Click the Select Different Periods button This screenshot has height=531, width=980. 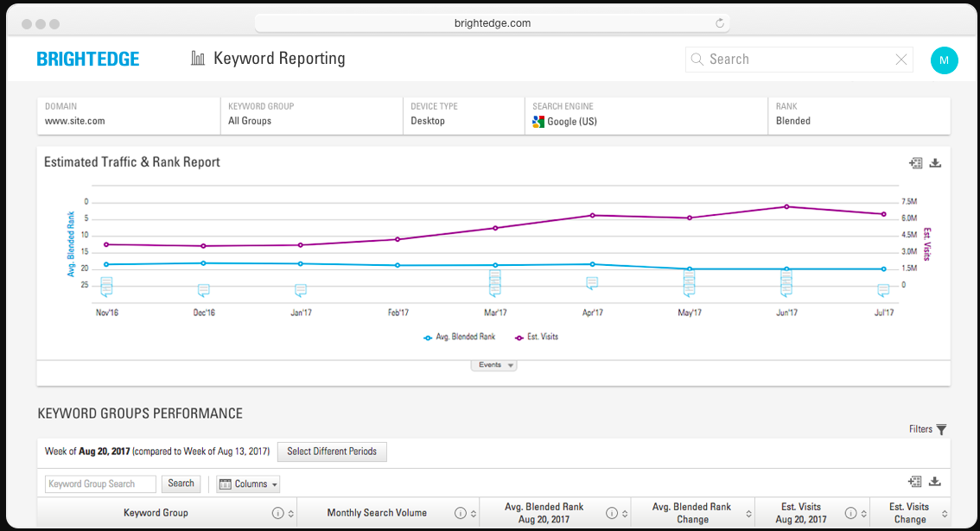332,452
